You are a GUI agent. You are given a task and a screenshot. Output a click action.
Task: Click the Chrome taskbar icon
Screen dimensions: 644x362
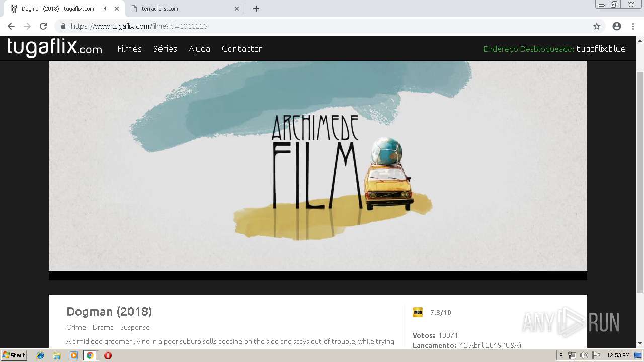[x=90, y=355]
